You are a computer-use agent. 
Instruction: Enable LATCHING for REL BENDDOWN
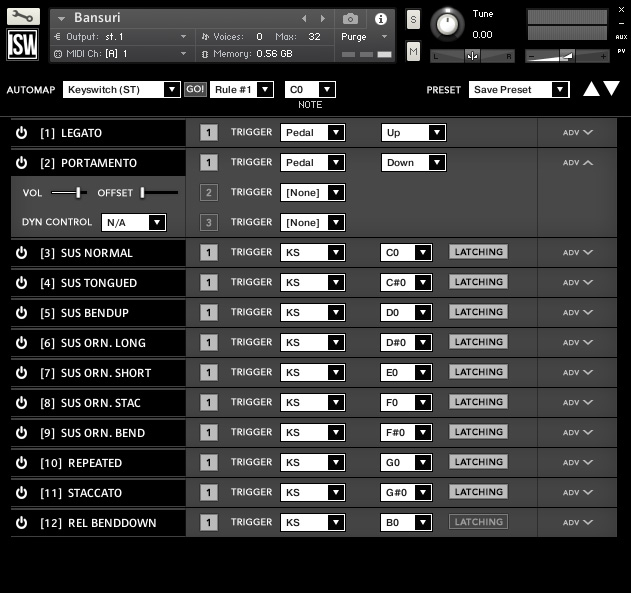pos(478,522)
